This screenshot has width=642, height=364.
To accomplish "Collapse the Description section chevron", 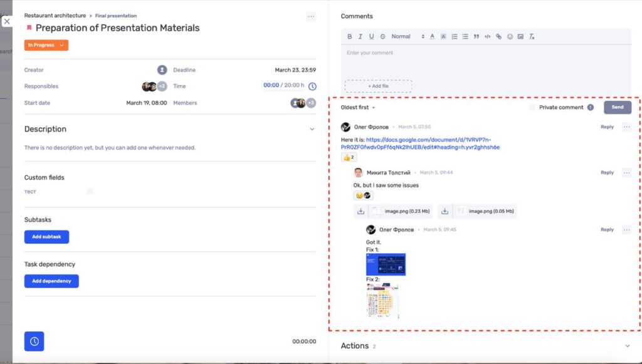I will (x=312, y=129).
